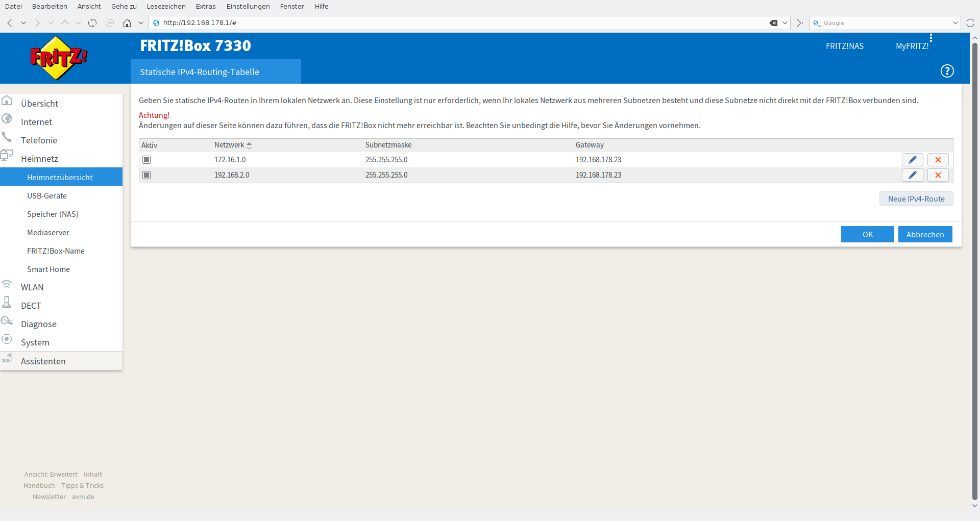Open the address bar history dropdown
980x521 pixels.
pyautogui.click(x=785, y=23)
